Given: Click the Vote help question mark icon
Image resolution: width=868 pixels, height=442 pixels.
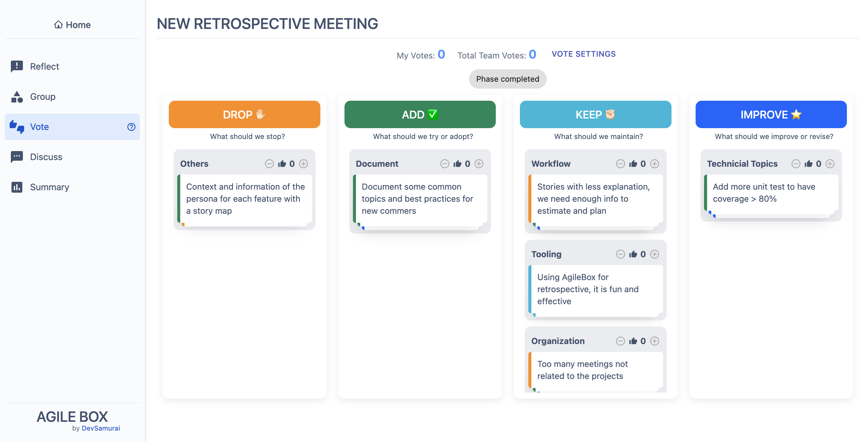Looking at the screenshot, I should click(131, 127).
